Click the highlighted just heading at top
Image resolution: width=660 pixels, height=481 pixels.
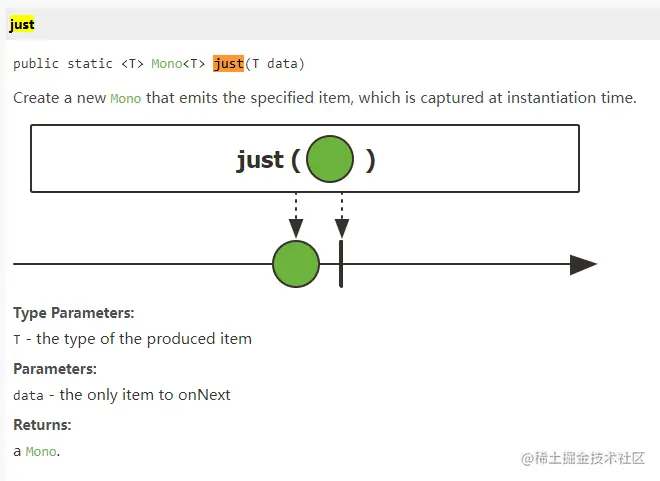[22, 24]
